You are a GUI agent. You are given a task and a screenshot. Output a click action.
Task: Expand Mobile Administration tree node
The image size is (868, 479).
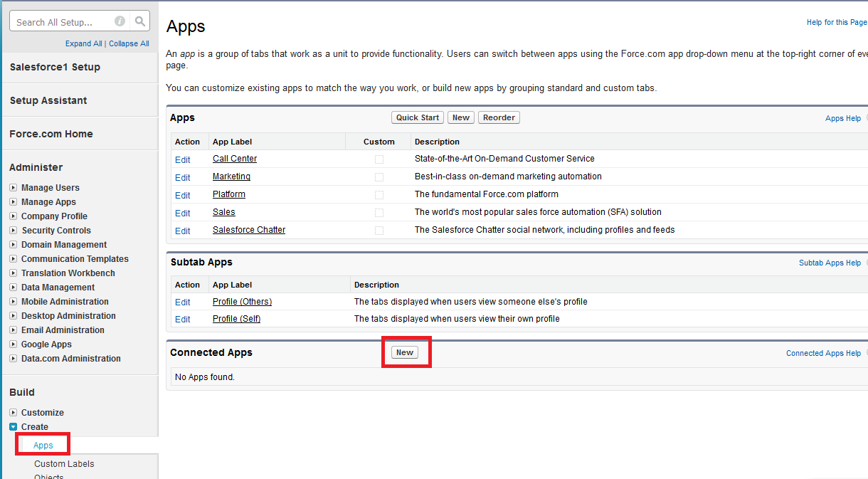coord(14,302)
